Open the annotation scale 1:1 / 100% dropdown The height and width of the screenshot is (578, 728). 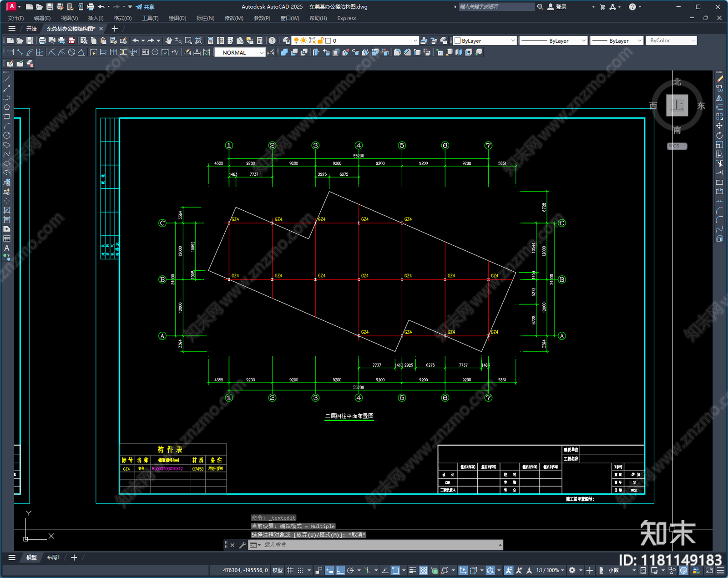point(550,570)
